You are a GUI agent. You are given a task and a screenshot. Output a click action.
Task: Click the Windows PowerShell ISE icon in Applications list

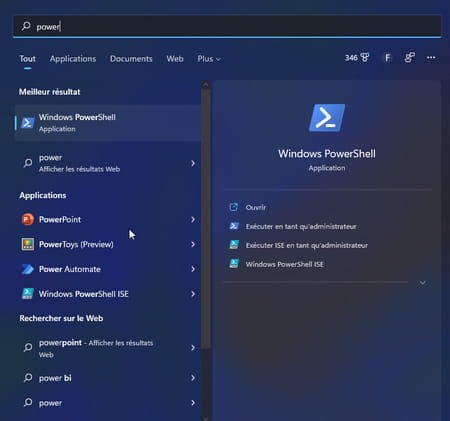[28, 294]
